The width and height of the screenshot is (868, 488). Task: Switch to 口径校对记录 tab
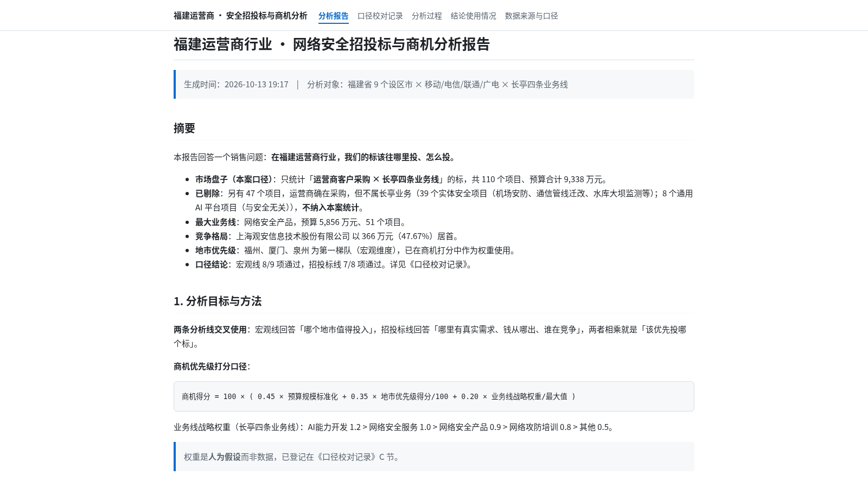click(380, 16)
